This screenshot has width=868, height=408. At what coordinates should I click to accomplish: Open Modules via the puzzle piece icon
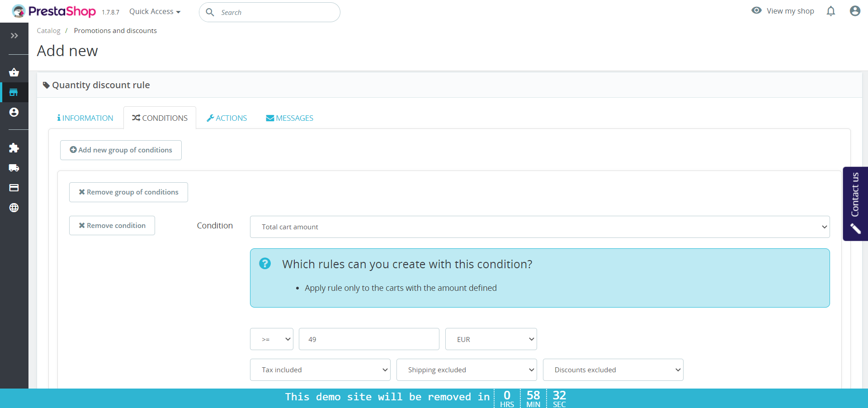coord(14,148)
